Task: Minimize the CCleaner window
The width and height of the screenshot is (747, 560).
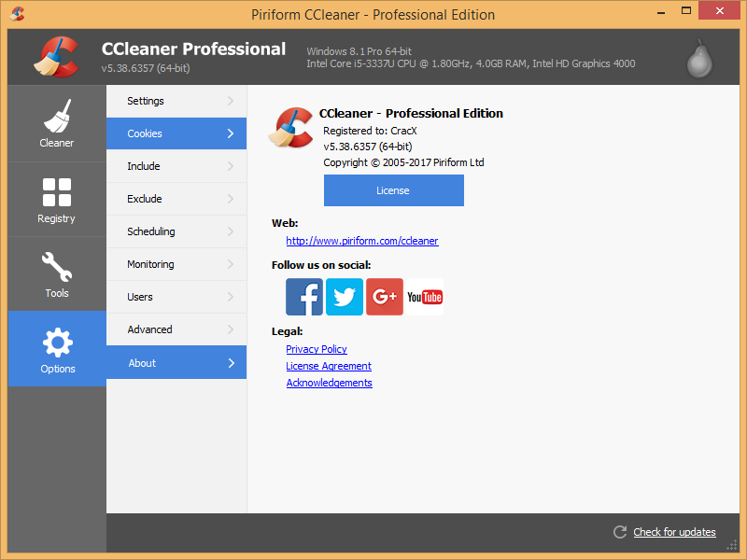Action: click(661, 12)
